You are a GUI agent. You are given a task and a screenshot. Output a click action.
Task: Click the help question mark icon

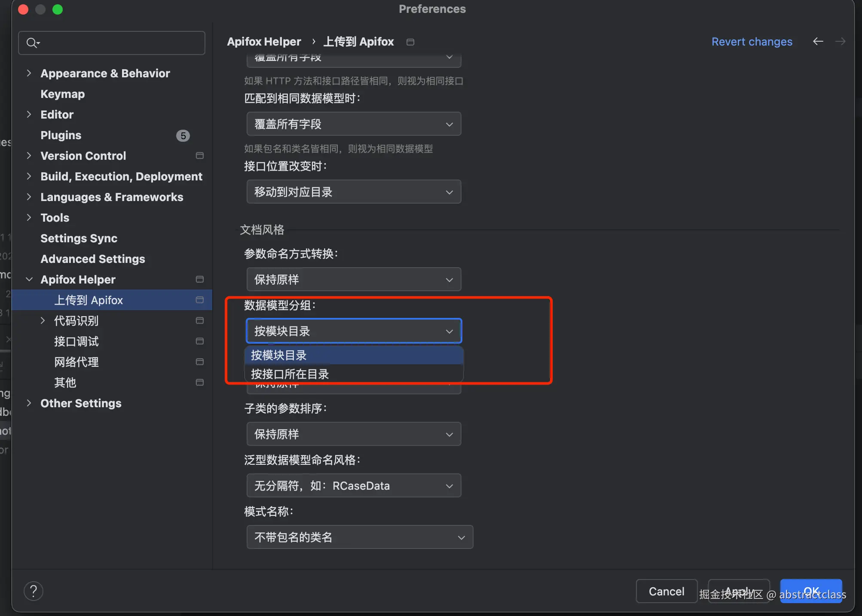click(34, 591)
